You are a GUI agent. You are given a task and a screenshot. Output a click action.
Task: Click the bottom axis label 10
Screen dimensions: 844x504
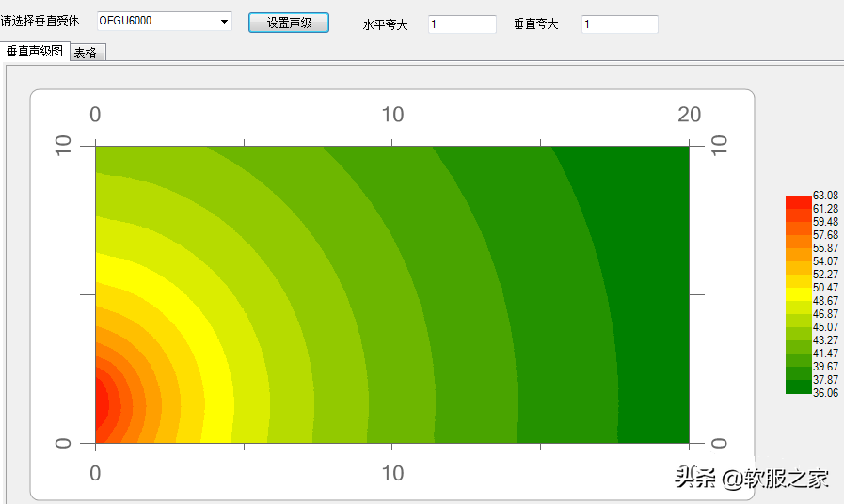[392, 473]
